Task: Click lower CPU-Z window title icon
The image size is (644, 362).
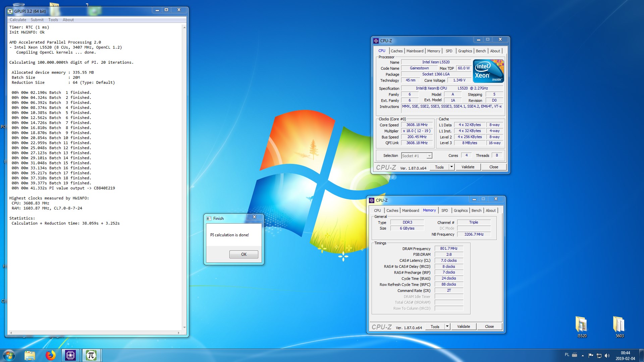Action: 372,200
